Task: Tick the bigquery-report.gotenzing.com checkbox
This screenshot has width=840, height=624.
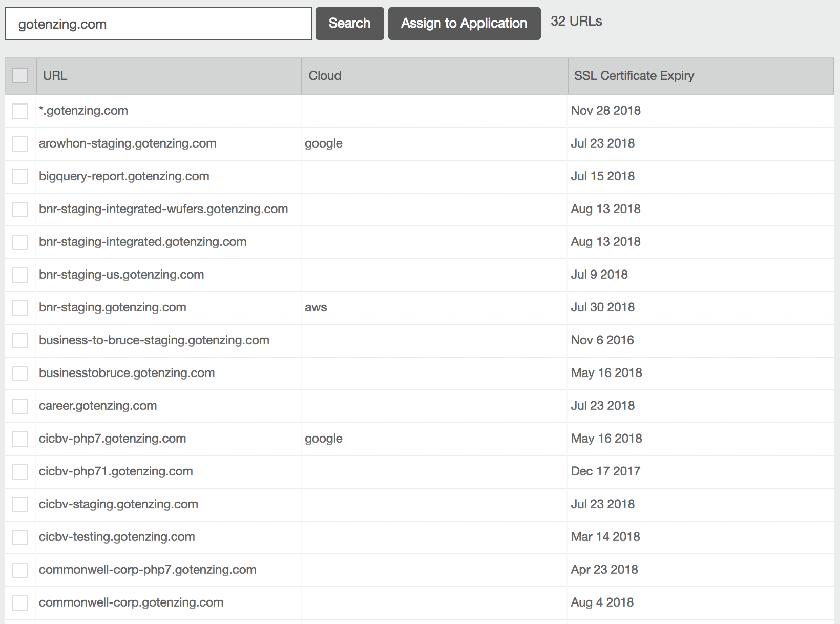Action: tap(20, 176)
